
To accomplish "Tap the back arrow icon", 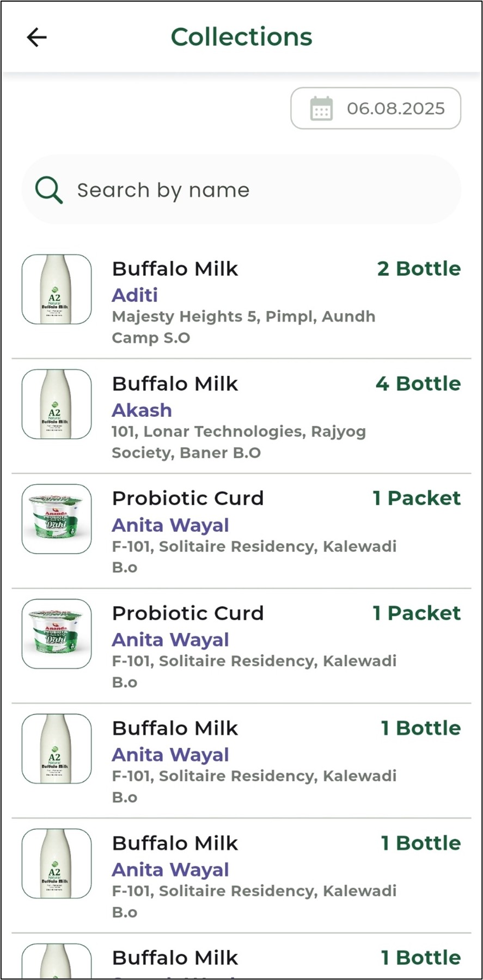I will click(x=37, y=38).
